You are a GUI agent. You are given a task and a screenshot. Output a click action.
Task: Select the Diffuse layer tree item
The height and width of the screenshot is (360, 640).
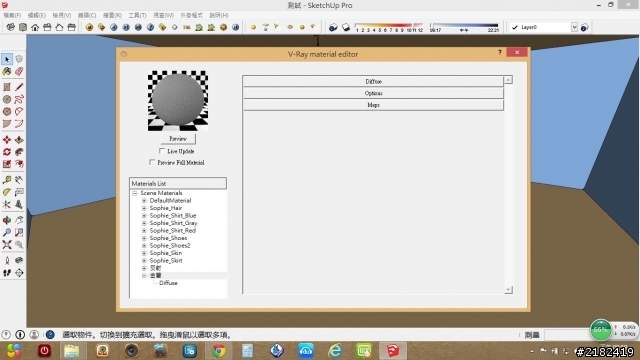point(168,283)
